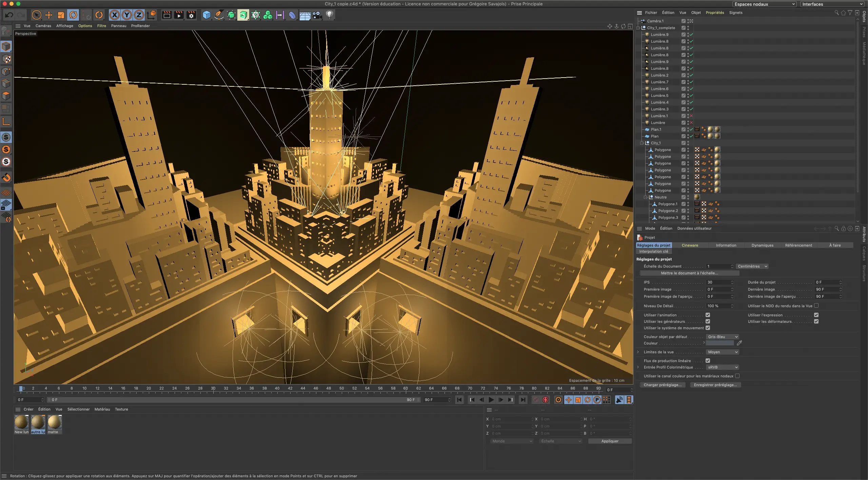
Task: Enable Utiliser le NDD du rendu checkbox
Action: (816, 306)
